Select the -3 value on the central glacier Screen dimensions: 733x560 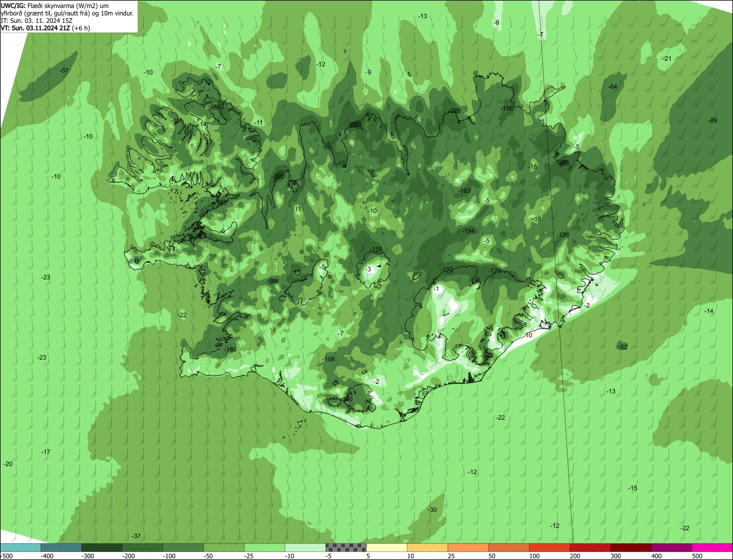tap(369, 269)
